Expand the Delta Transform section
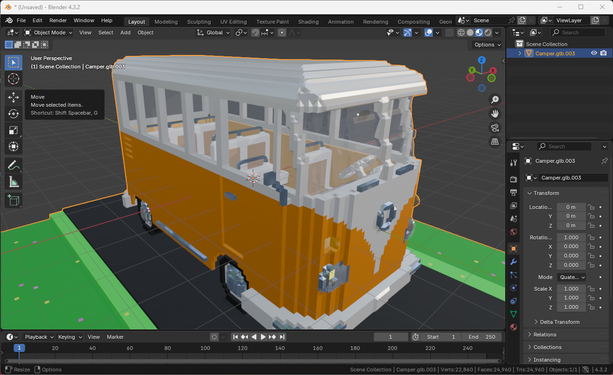The image size is (613, 375). (x=557, y=322)
